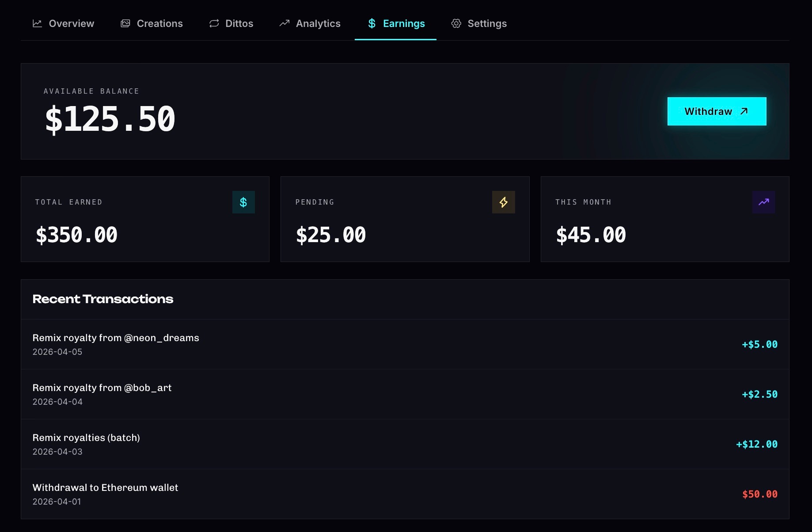
Task: Select the $25.00 pending value
Action: coord(331,235)
